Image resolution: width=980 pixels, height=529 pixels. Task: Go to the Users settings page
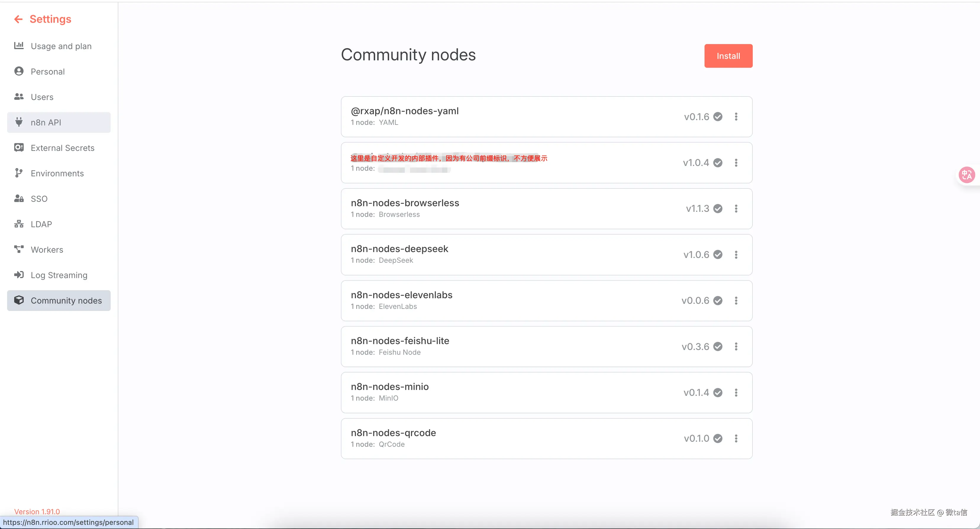click(x=42, y=97)
